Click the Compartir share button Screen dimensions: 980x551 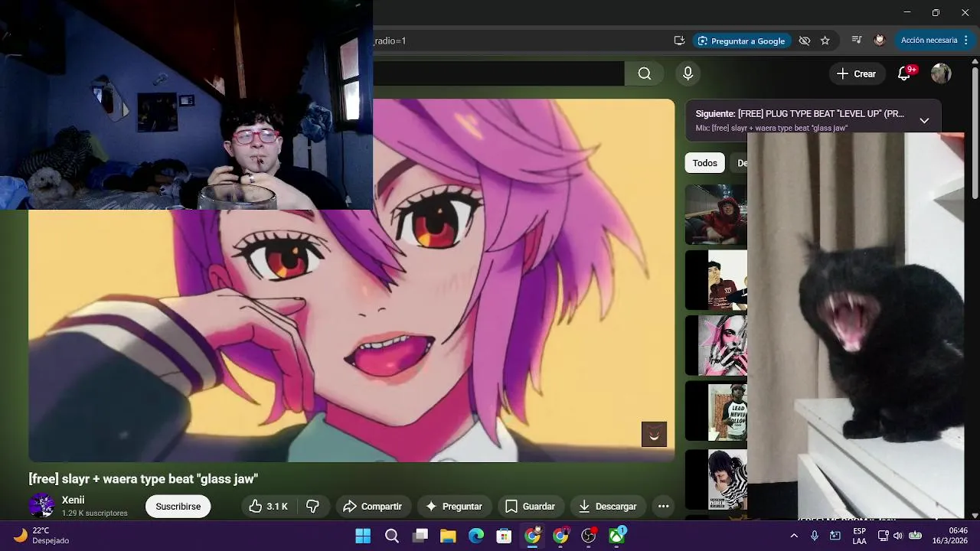coord(373,507)
